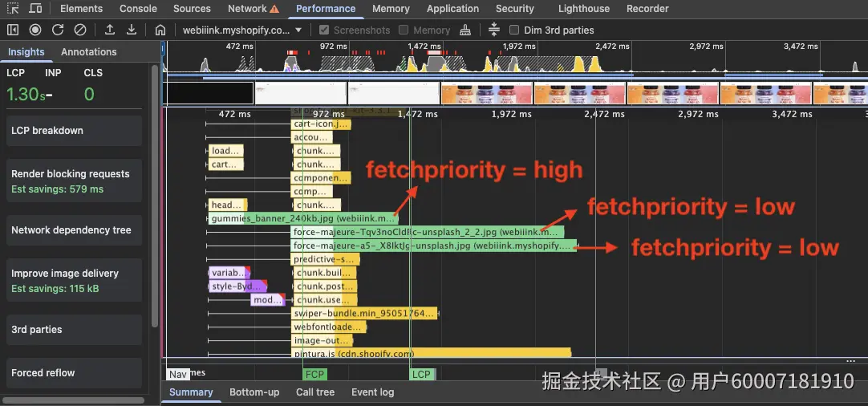Select the chunk.buil request bar

click(323, 273)
